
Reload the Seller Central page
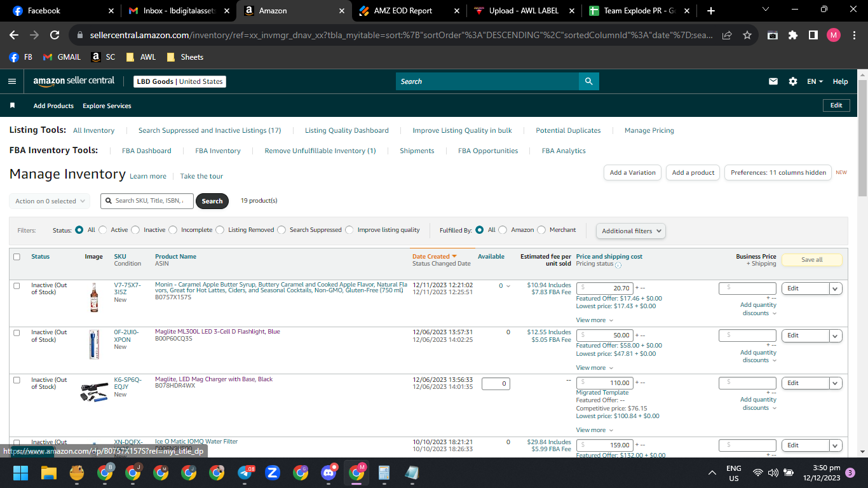[55, 35]
